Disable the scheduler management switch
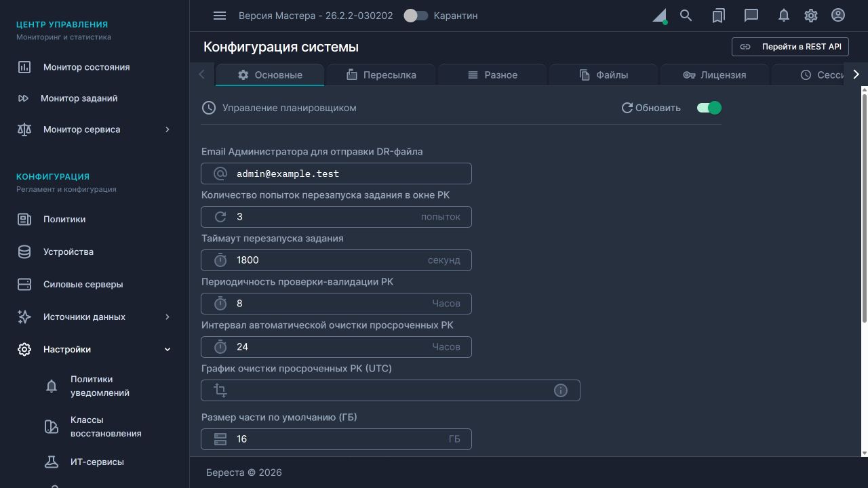The height and width of the screenshot is (488, 868). click(709, 108)
